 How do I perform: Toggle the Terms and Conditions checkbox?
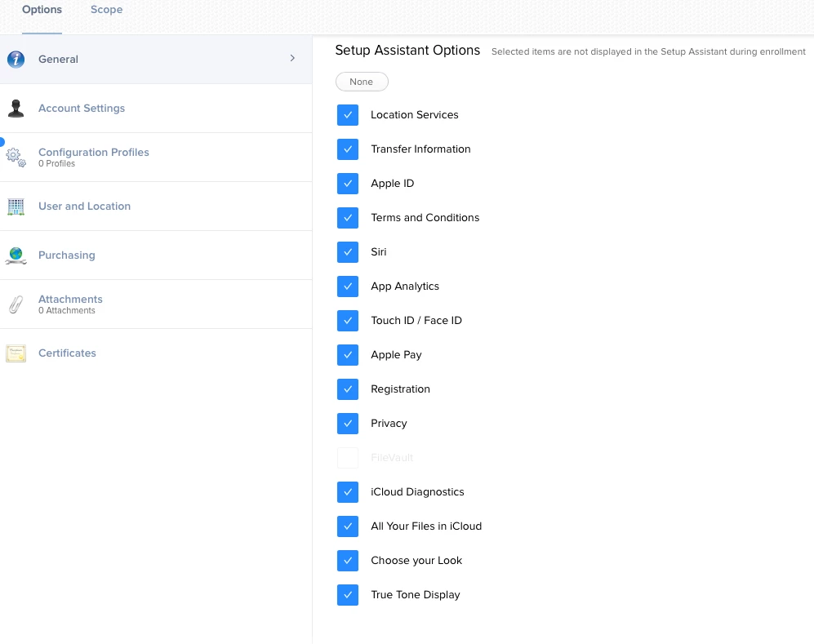tap(348, 218)
